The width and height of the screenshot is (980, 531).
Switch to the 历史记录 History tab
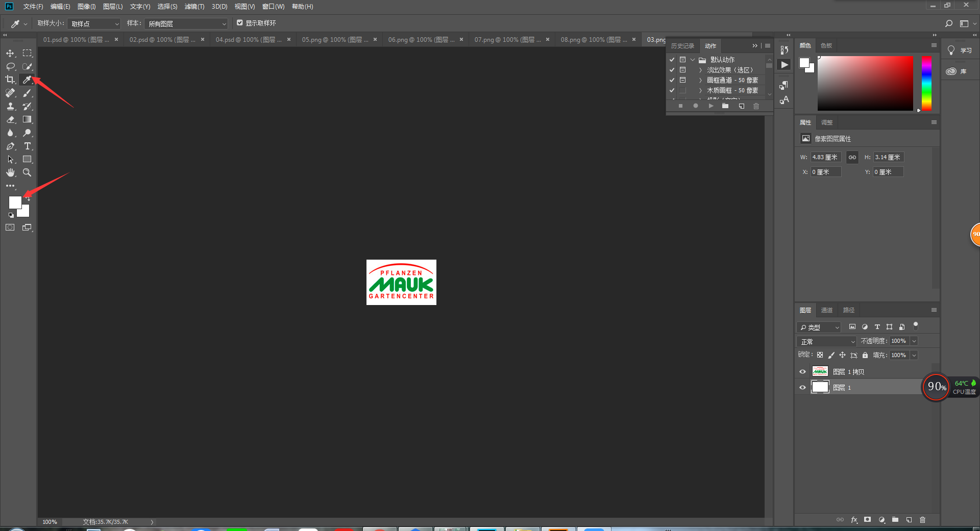[x=682, y=46]
